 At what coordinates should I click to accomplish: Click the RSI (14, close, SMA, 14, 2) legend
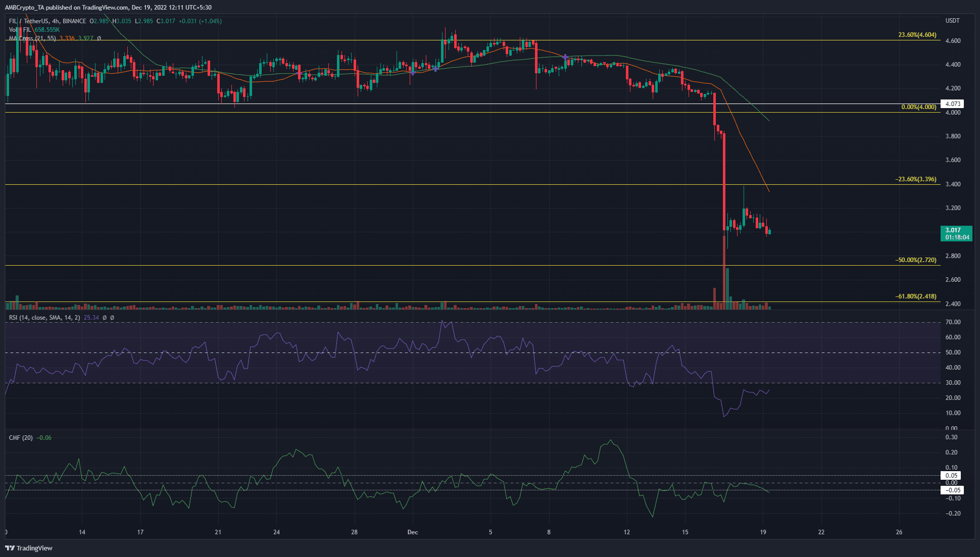pyautogui.click(x=44, y=318)
